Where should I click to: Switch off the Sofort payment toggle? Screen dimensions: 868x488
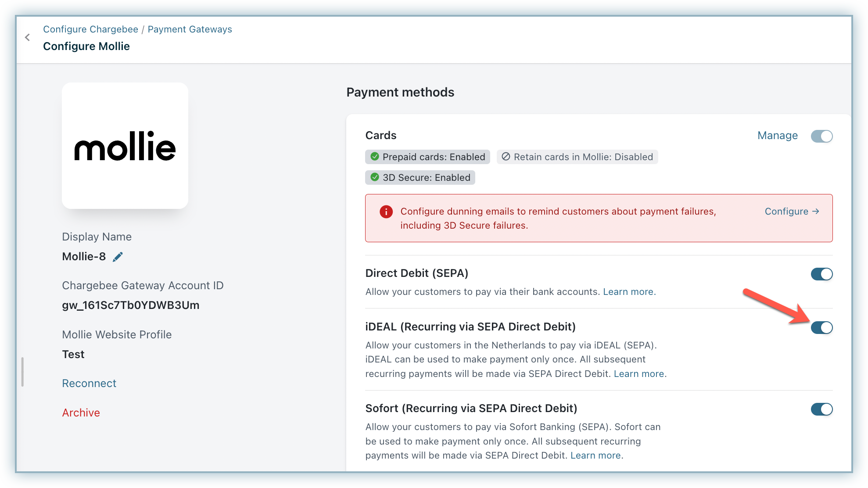coord(821,409)
